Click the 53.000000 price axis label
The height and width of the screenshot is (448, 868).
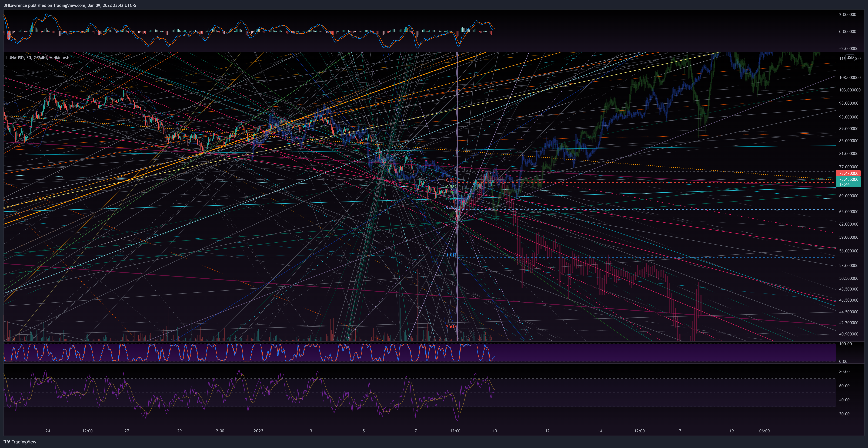click(849, 266)
